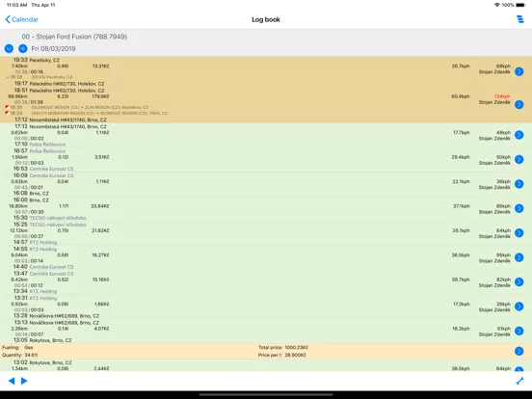Select the 60.4kph average speed
This screenshot has height=399, width=532.
tap(461, 96)
